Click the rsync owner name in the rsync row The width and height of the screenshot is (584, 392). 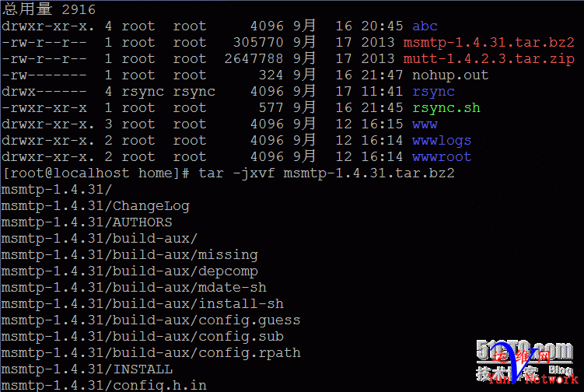pos(142,92)
